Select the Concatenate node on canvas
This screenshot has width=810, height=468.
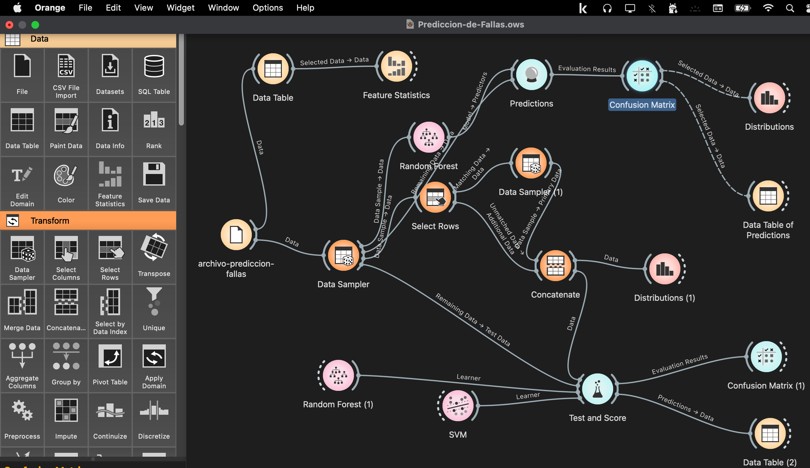point(554,266)
